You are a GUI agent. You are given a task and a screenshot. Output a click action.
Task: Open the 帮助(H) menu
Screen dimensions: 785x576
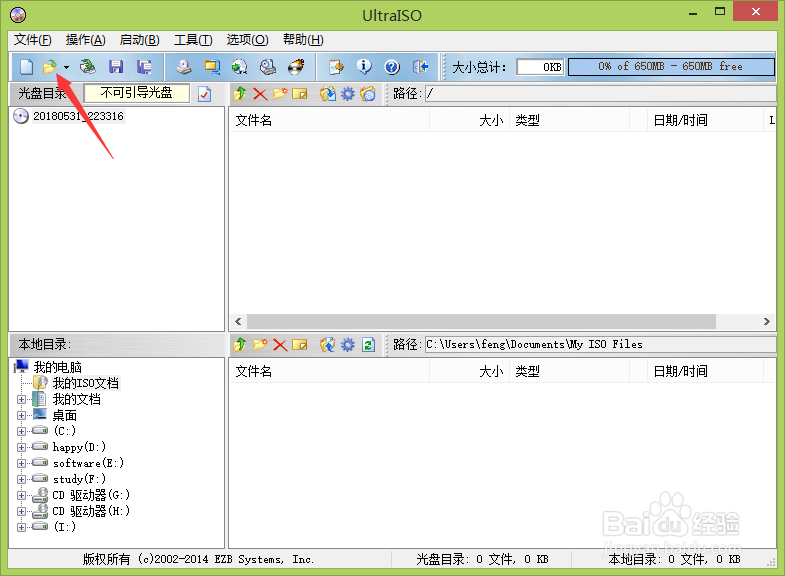[x=303, y=40]
